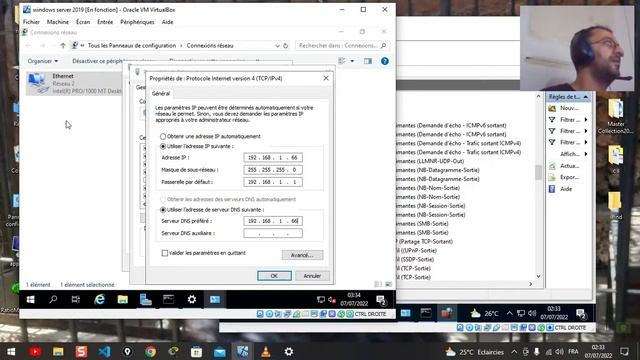Image resolution: width=640 pixels, height=360 pixels.
Task: Click the firewall rules vertical scrollbar thumb
Action: tap(538, 173)
